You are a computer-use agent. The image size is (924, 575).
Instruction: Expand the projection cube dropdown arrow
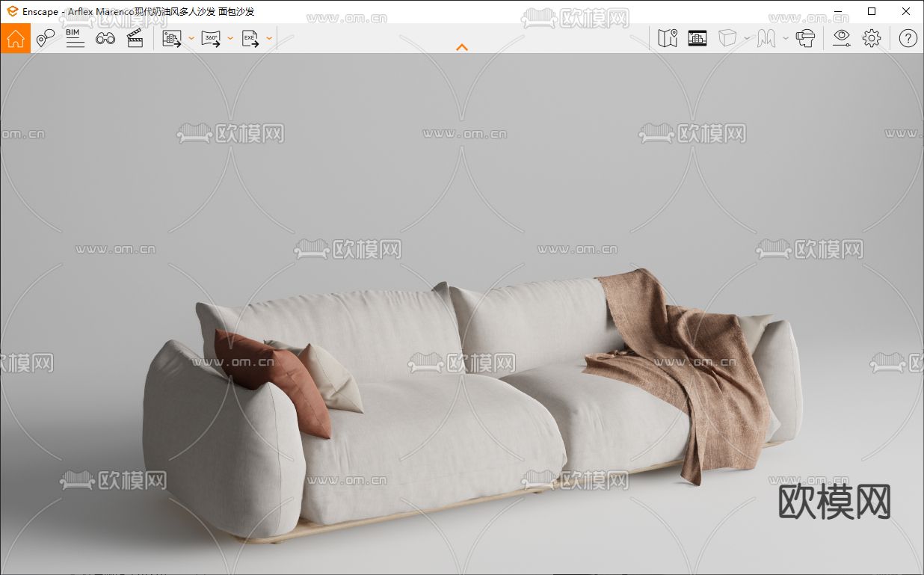(x=747, y=38)
